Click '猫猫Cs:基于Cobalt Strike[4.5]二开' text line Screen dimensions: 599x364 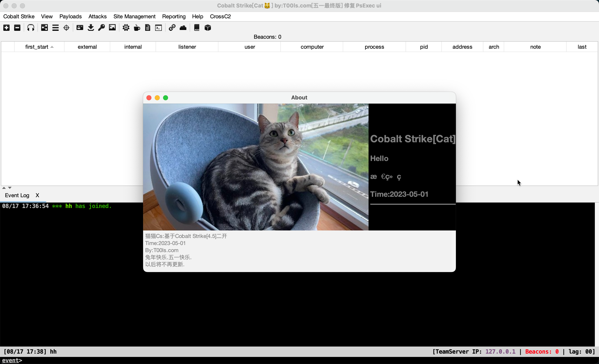(x=186, y=236)
